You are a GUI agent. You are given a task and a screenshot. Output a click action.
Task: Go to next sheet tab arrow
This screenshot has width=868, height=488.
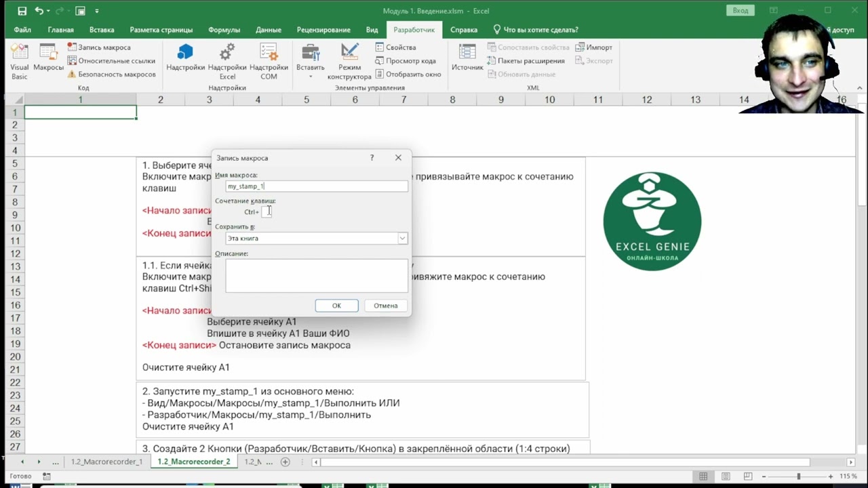pyautogui.click(x=39, y=462)
